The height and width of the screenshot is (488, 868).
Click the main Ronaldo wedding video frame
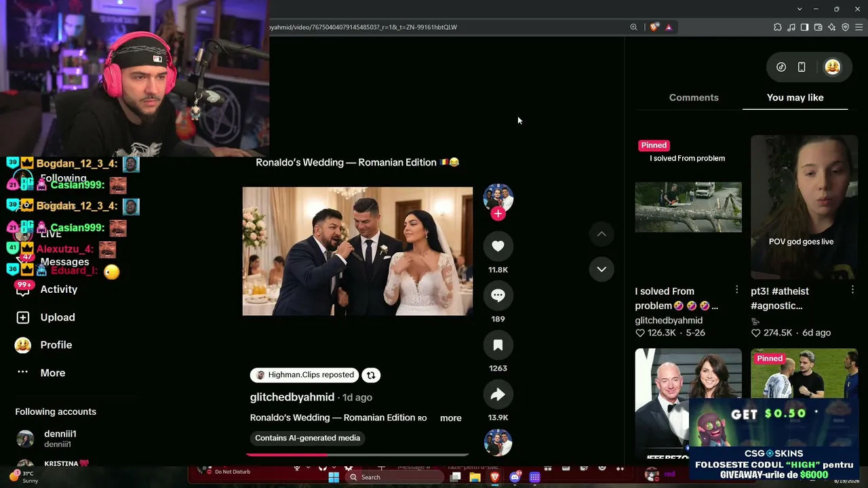(x=357, y=251)
